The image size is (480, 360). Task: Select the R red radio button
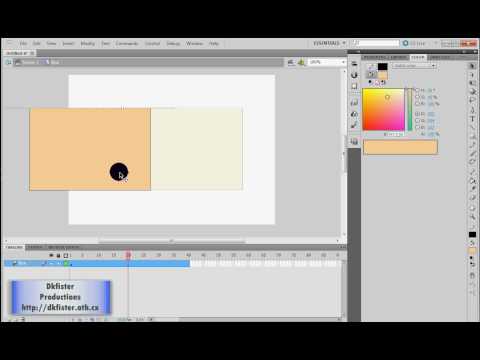coord(417,114)
